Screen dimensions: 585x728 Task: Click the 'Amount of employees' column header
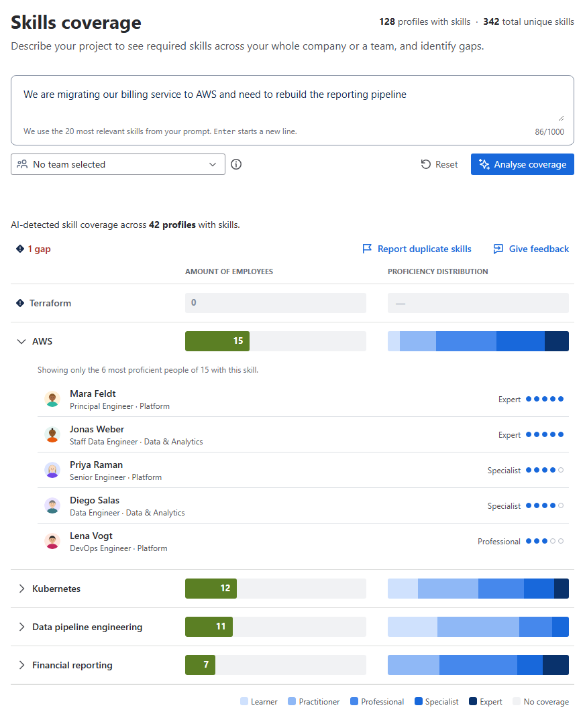(x=229, y=271)
